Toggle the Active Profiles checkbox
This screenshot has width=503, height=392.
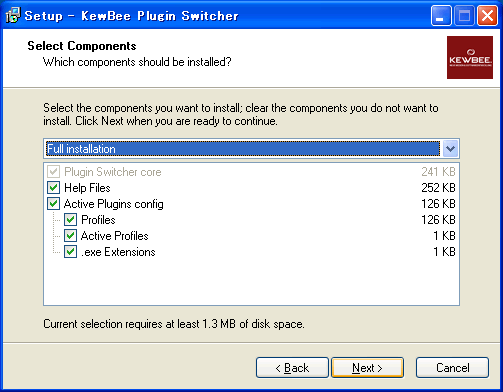tap(70, 236)
